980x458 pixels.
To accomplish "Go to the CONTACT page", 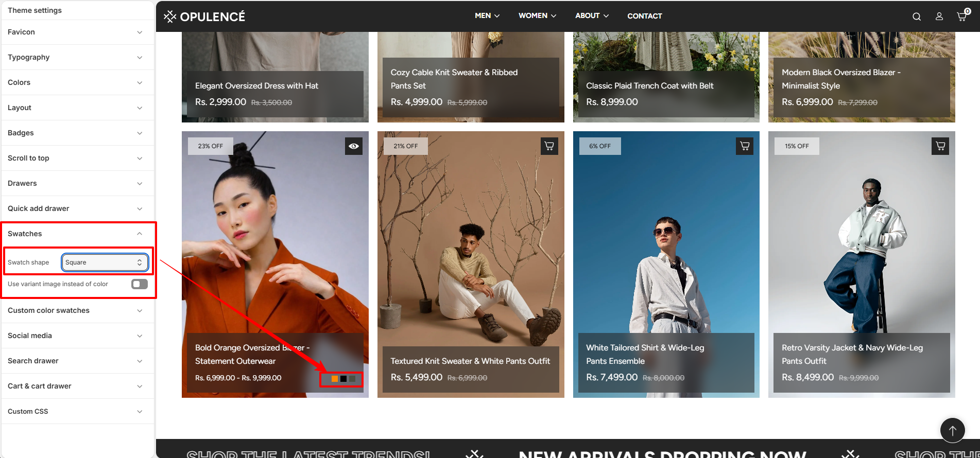I will pyautogui.click(x=645, y=16).
